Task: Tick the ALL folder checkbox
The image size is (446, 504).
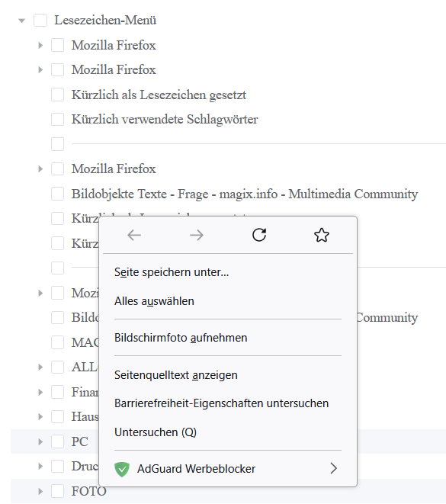Action: [57, 367]
